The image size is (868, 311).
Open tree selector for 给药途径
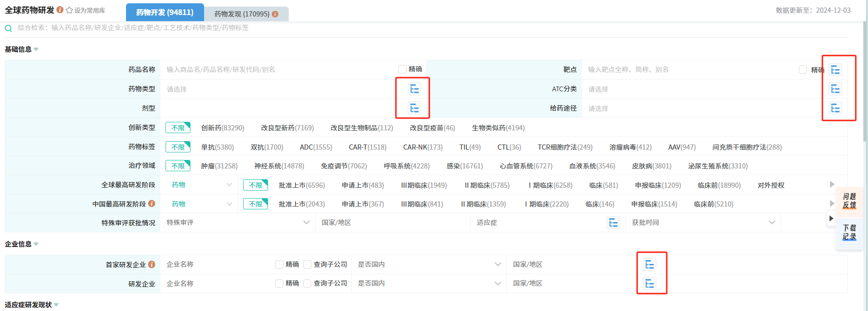(835, 108)
